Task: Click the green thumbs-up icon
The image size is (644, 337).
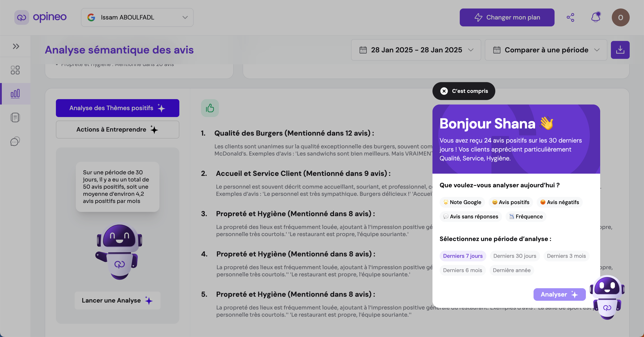Action: click(210, 108)
